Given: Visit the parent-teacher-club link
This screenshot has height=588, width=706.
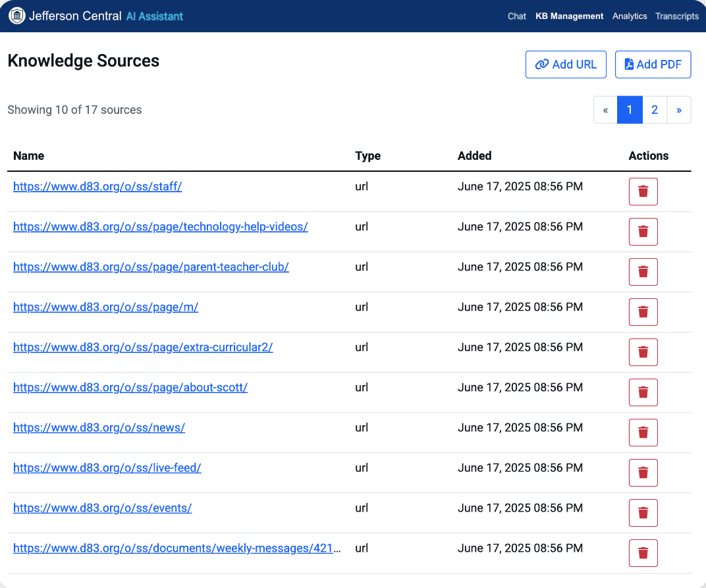Looking at the screenshot, I should [151, 267].
